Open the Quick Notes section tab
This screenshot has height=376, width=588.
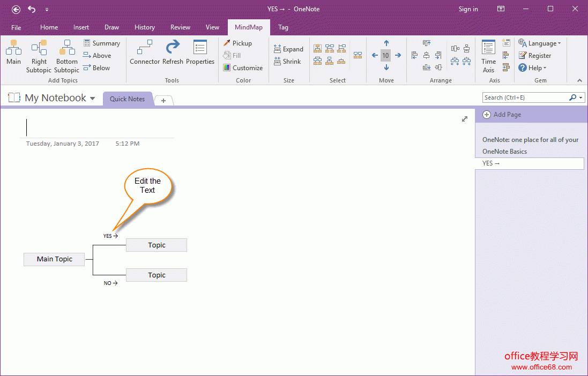point(127,99)
